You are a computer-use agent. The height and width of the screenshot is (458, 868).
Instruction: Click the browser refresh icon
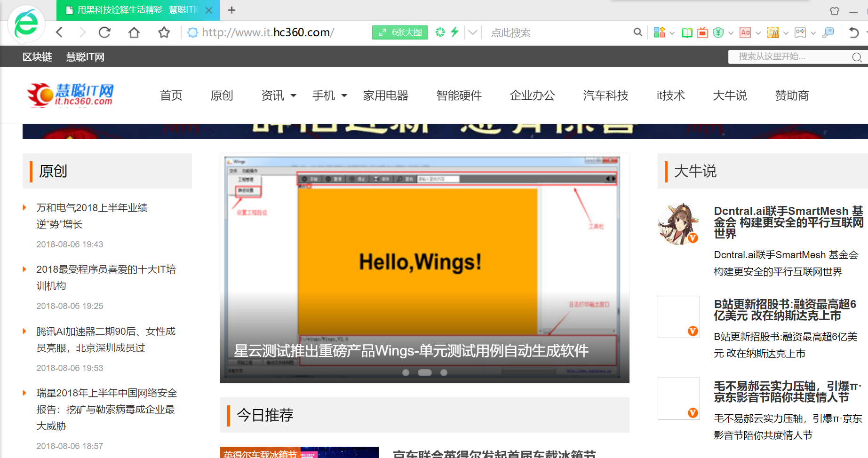tap(104, 32)
